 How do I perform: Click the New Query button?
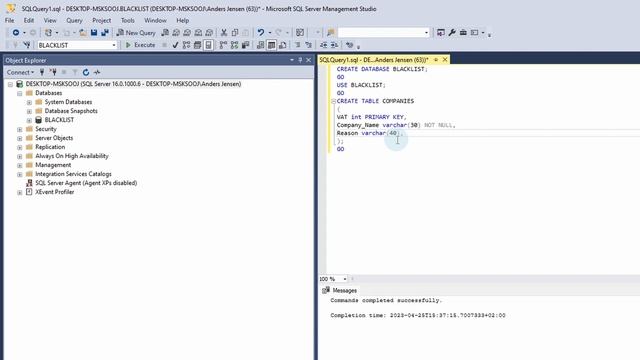pyautogui.click(x=136, y=33)
